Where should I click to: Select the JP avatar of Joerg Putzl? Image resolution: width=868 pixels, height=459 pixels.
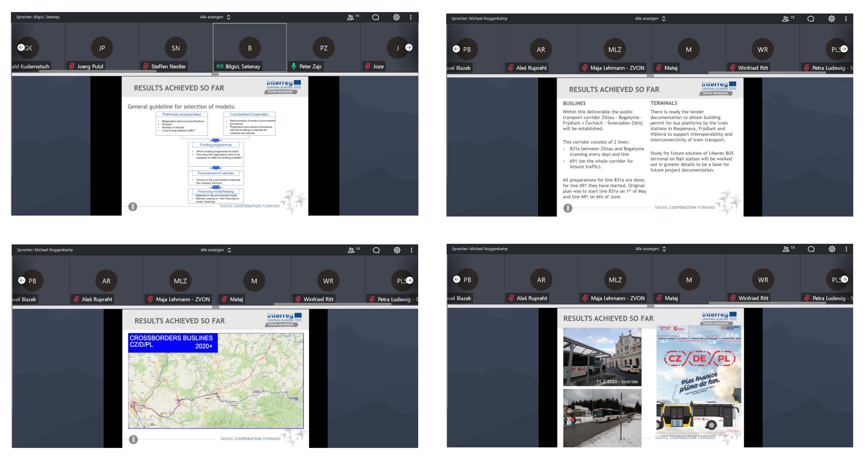click(102, 48)
